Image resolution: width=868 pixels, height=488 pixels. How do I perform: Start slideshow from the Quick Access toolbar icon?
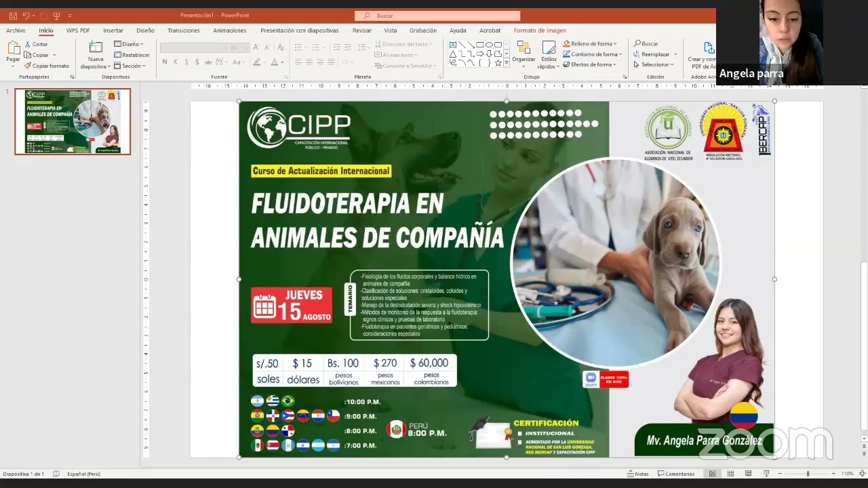pos(57,16)
